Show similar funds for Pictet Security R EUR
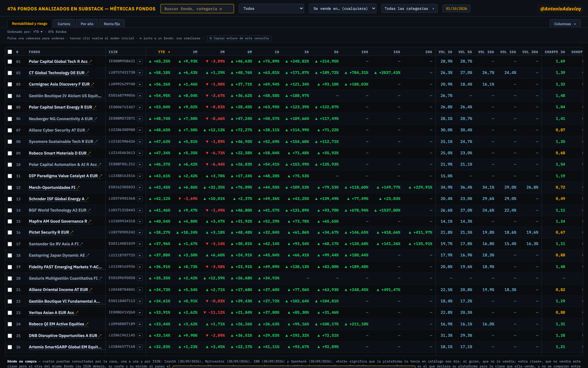Screen dimensions: 588x368 140,232
